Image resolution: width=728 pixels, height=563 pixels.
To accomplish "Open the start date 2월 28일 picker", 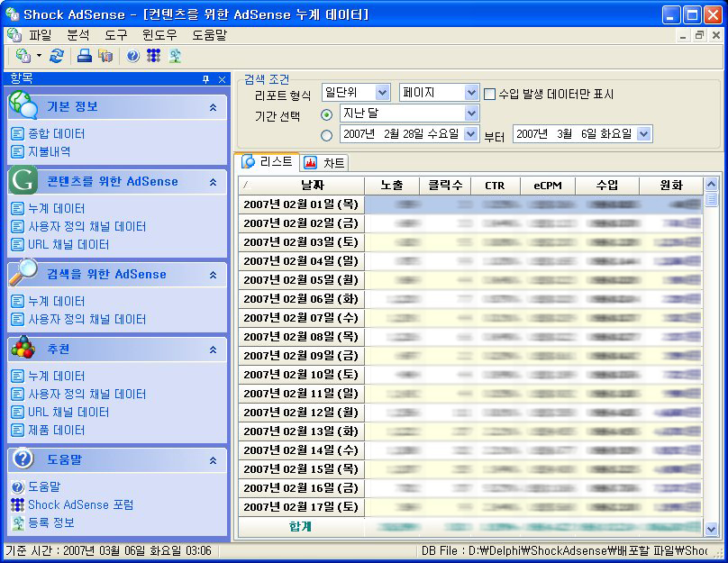I will 471,134.
